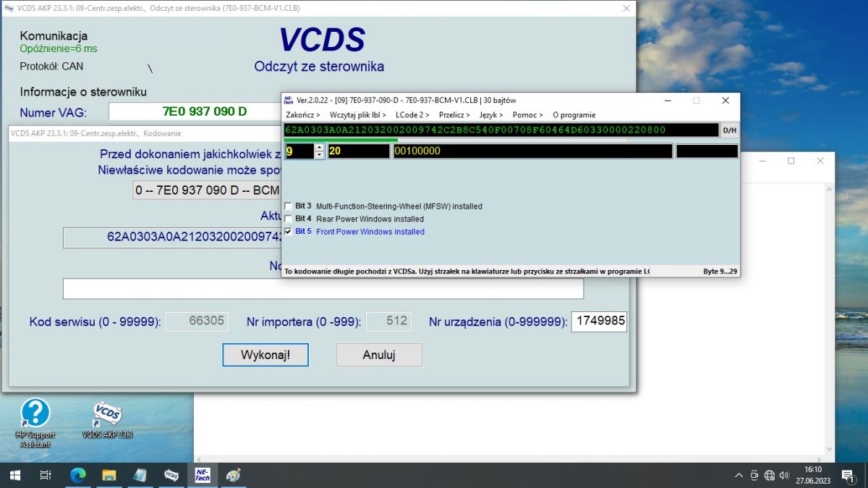Open the Przelicz menu

(x=454, y=115)
